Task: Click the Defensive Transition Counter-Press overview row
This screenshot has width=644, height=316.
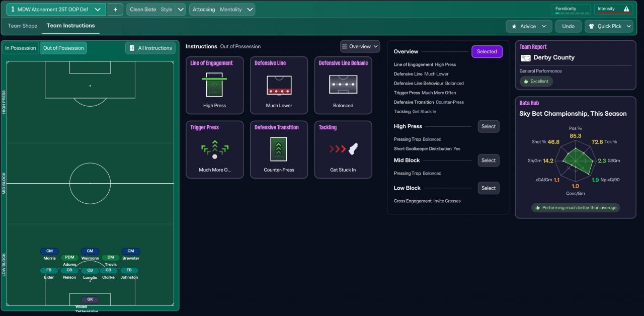Action: [x=429, y=102]
